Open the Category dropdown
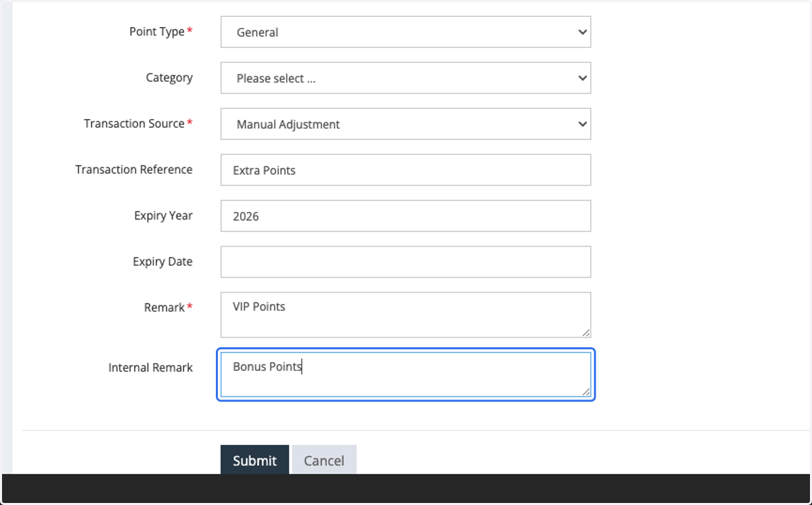Image resolution: width=812 pixels, height=505 pixels. pos(405,78)
